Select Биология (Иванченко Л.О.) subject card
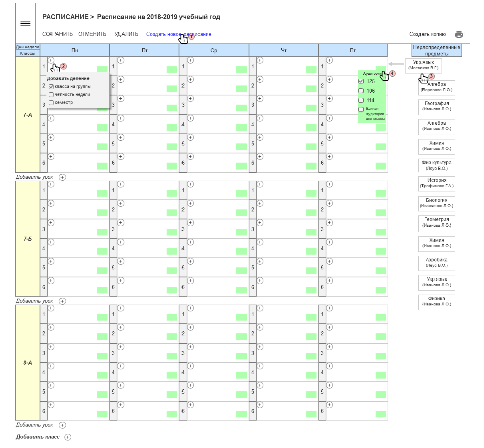484x448 pixels. 437,203
